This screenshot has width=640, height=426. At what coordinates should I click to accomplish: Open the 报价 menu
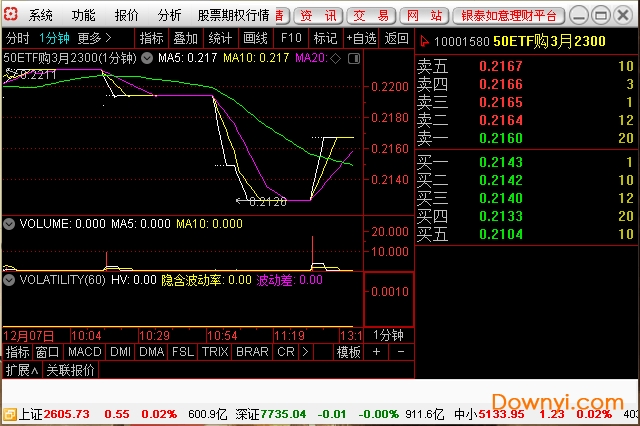[127, 16]
